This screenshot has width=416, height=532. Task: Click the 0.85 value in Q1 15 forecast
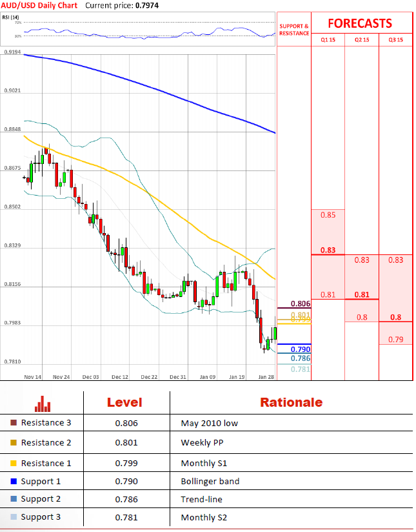point(328,215)
